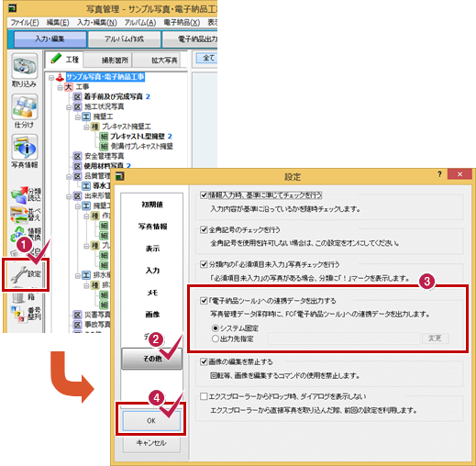Click the 番号整列 number alignment icon
The height and width of the screenshot is (466, 476).
pos(26,314)
